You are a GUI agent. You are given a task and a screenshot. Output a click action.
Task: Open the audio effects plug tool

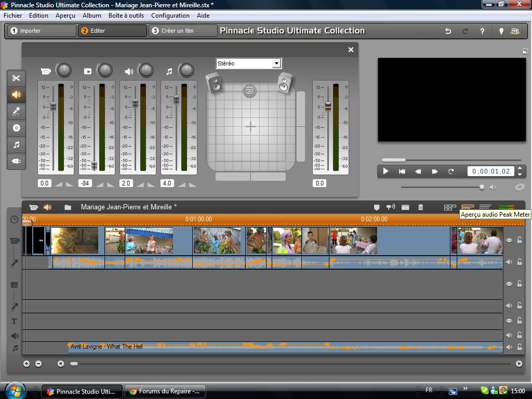point(16,161)
